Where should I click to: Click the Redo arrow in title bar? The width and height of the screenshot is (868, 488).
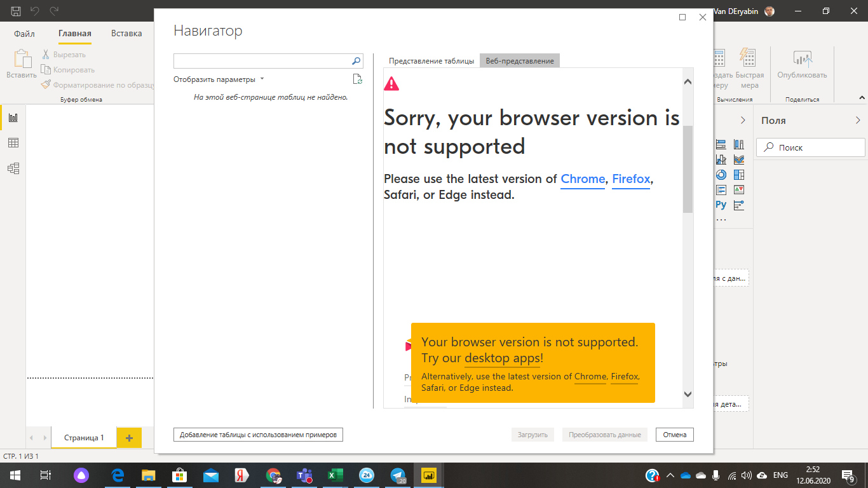click(54, 11)
